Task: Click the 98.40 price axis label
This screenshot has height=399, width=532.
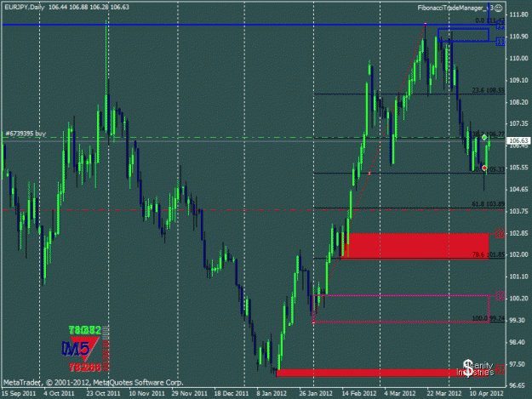Action: pyautogui.click(x=518, y=342)
